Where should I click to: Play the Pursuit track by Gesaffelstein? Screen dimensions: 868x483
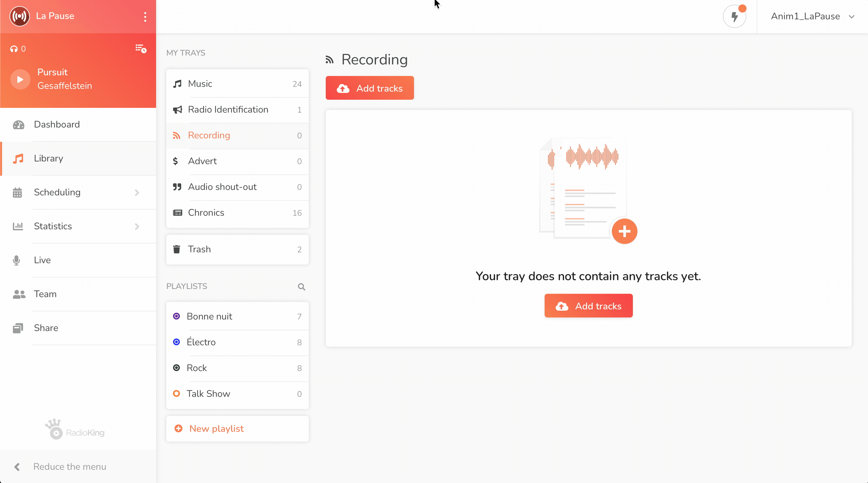coord(20,79)
